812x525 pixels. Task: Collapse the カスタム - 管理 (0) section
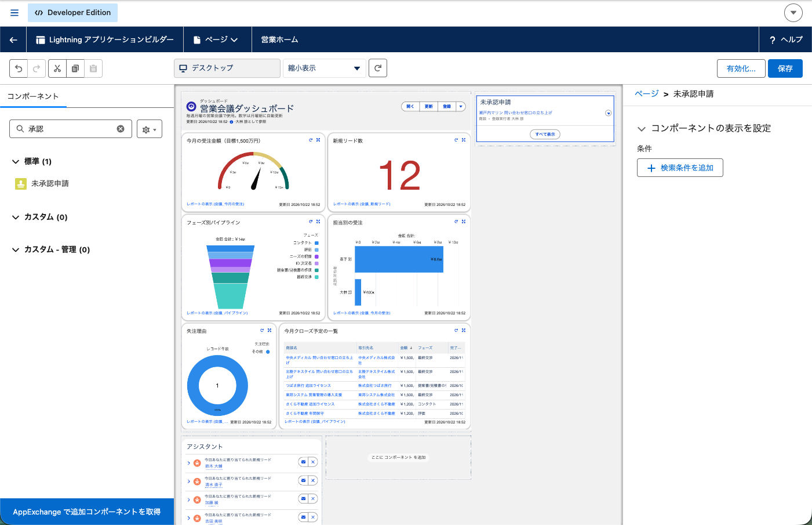tap(16, 249)
